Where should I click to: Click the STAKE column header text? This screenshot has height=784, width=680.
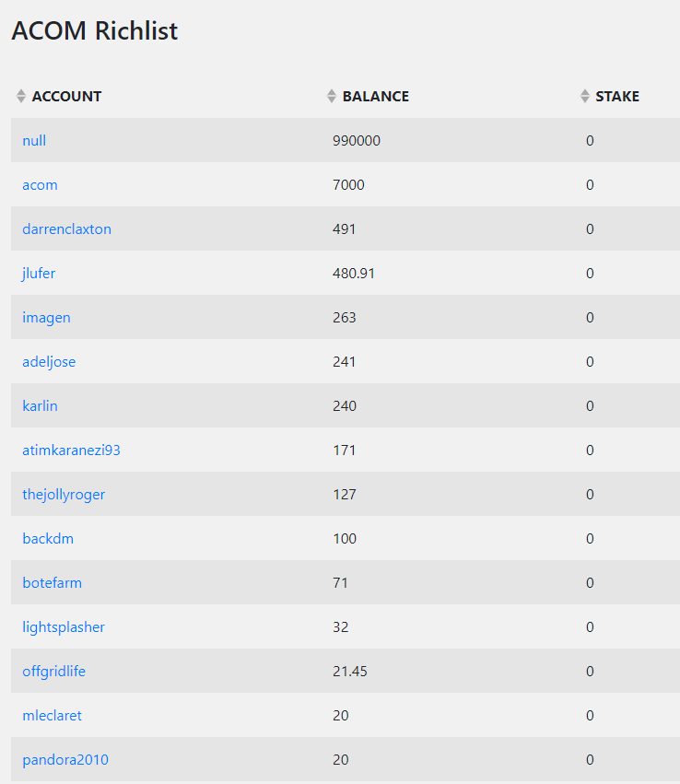pyautogui.click(x=617, y=96)
